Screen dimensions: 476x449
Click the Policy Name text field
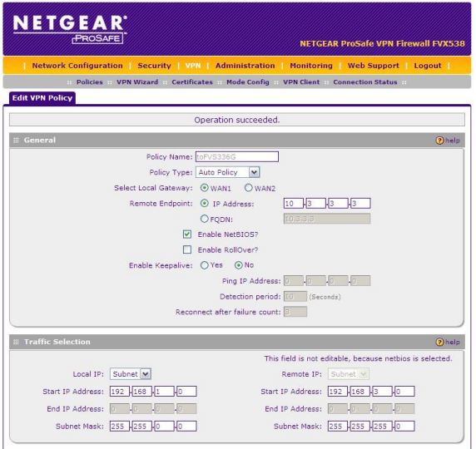[x=237, y=157]
